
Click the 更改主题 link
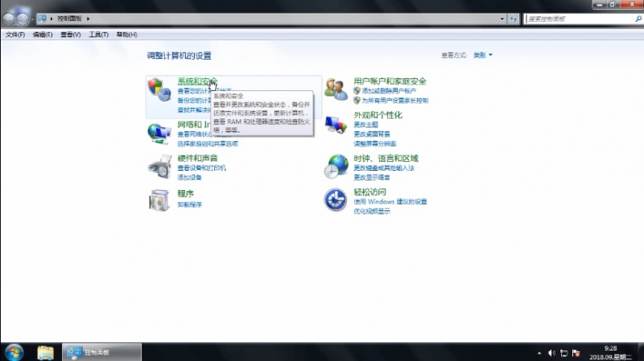coord(365,125)
